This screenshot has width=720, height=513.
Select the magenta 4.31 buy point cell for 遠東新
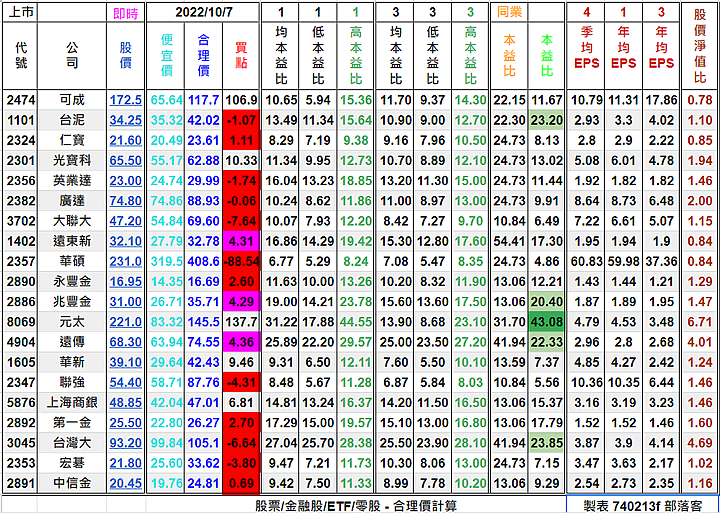click(x=241, y=241)
